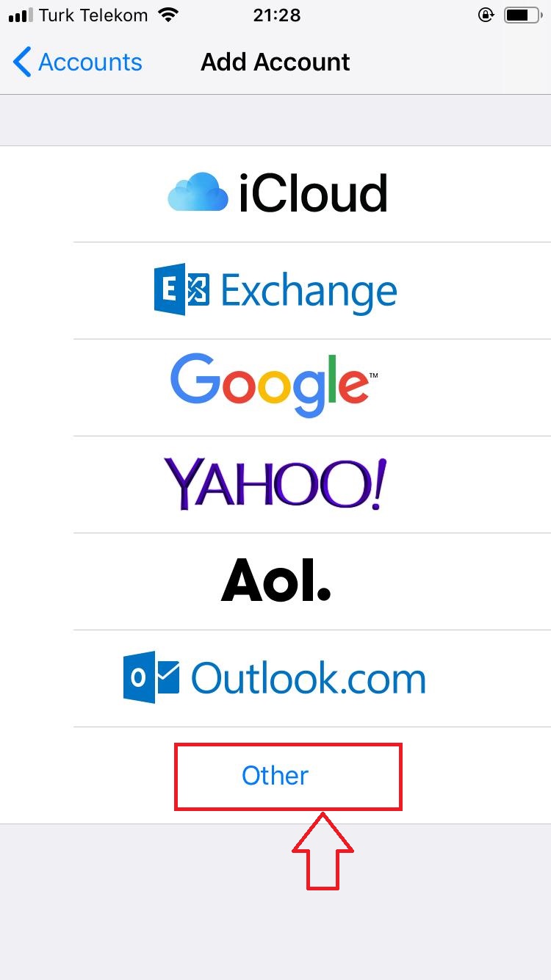Tap the Turk Telekom carrier label
This screenshot has width=551, height=980.
click(x=94, y=15)
